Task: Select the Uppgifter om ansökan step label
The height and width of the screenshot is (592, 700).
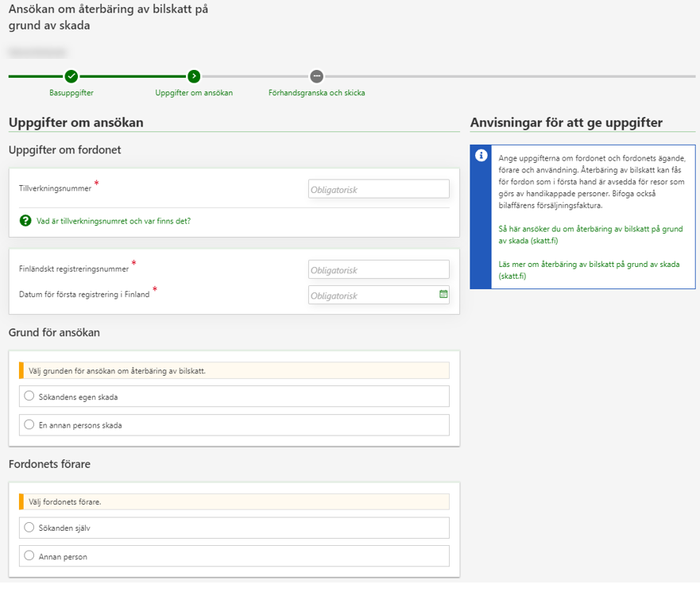Action: click(194, 93)
